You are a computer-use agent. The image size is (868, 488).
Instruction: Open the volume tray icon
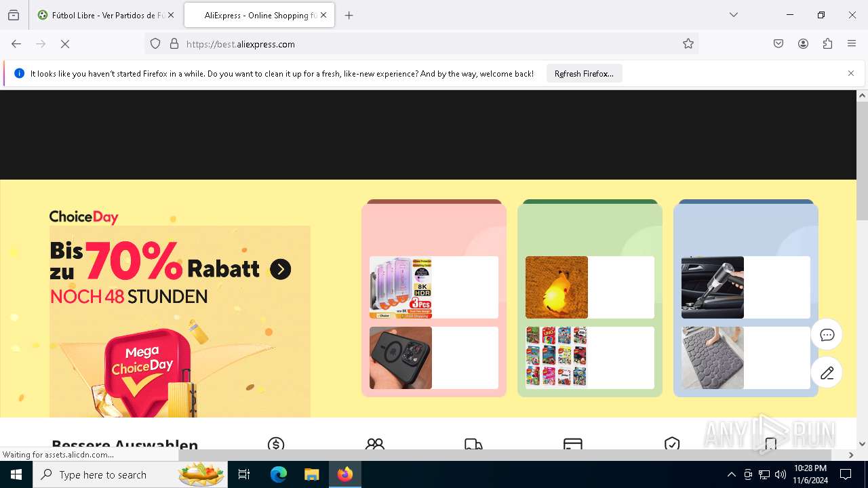(x=781, y=474)
